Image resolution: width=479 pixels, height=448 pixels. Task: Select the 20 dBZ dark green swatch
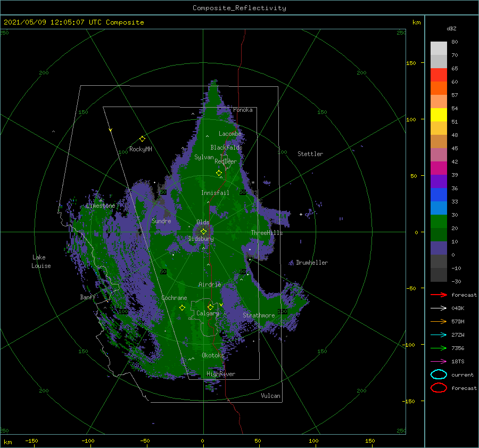click(x=439, y=234)
